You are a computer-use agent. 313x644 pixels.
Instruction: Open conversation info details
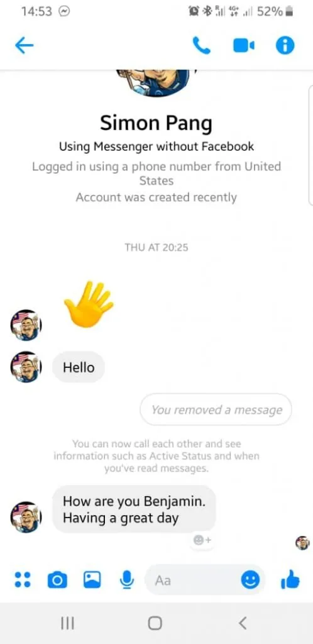285,45
